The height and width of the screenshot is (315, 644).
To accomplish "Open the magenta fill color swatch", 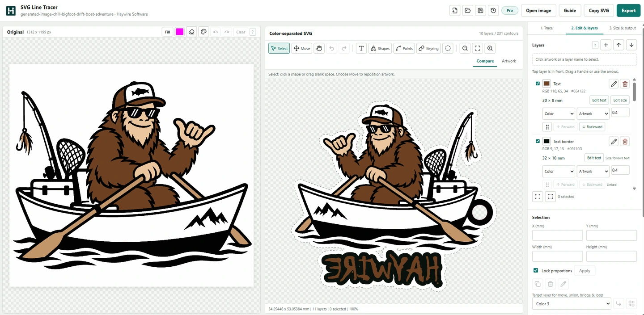I will [x=180, y=32].
